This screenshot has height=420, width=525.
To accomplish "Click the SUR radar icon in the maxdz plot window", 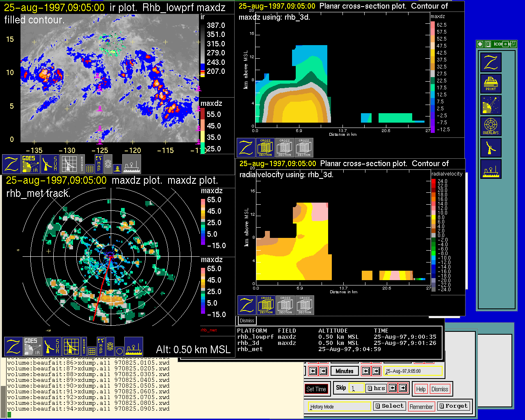I will (52, 347).
